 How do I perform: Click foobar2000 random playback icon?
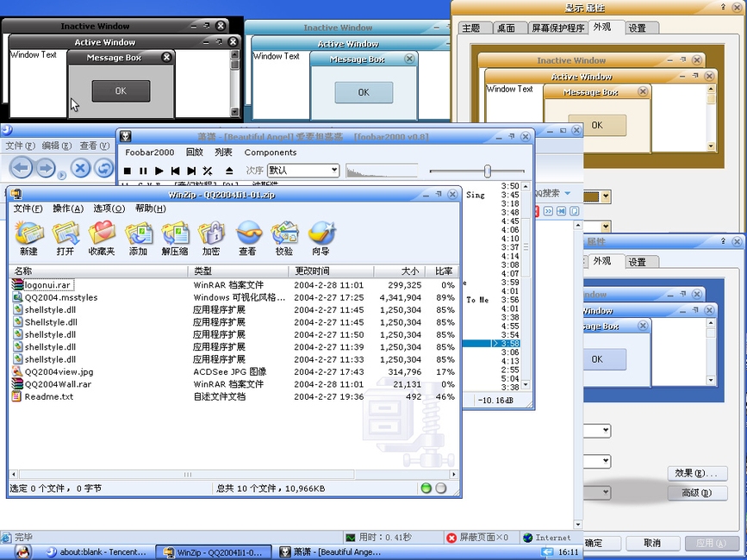click(208, 171)
